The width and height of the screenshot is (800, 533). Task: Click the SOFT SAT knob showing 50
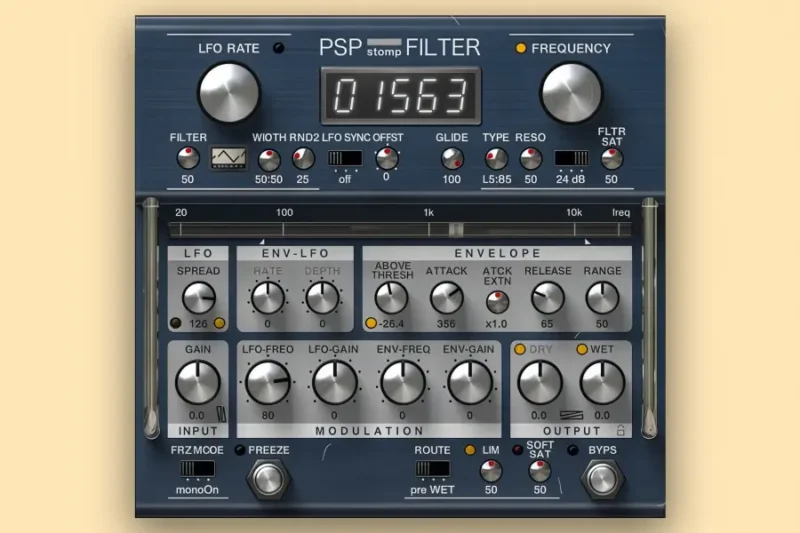tap(539, 471)
